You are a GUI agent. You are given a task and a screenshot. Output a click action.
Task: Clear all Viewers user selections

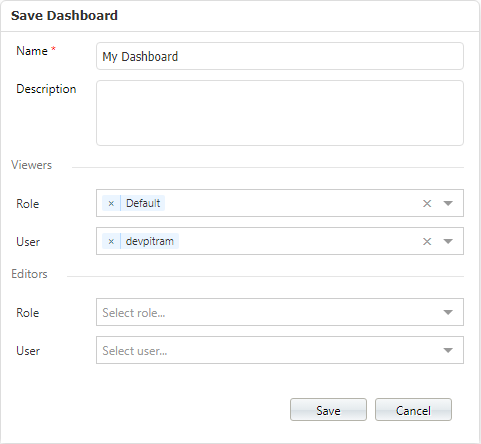(x=427, y=241)
